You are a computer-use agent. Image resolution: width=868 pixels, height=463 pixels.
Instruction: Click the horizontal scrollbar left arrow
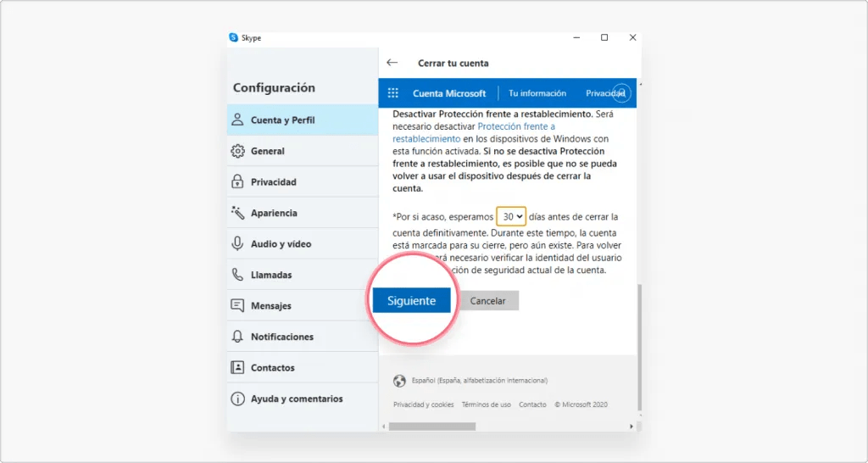coord(384,427)
